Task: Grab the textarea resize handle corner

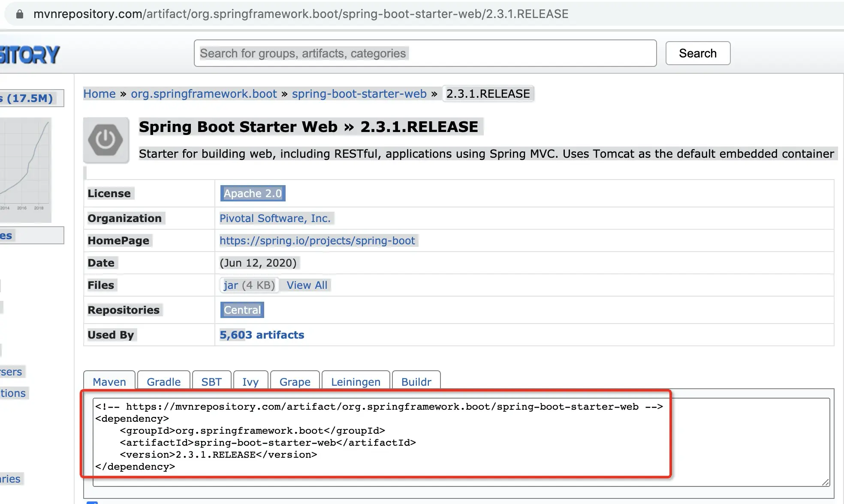Action: 826,482
